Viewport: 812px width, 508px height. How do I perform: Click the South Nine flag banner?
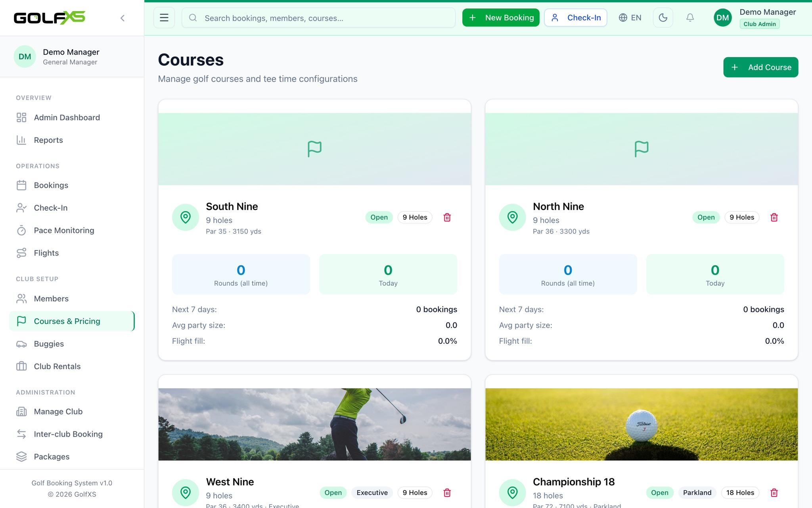click(x=314, y=149)
